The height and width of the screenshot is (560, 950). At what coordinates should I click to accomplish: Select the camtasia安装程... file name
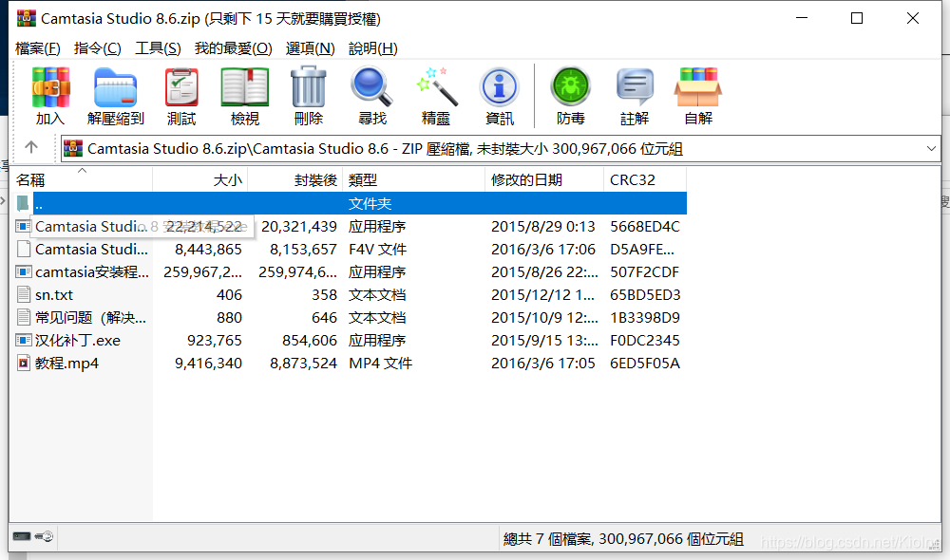(91, 271)
